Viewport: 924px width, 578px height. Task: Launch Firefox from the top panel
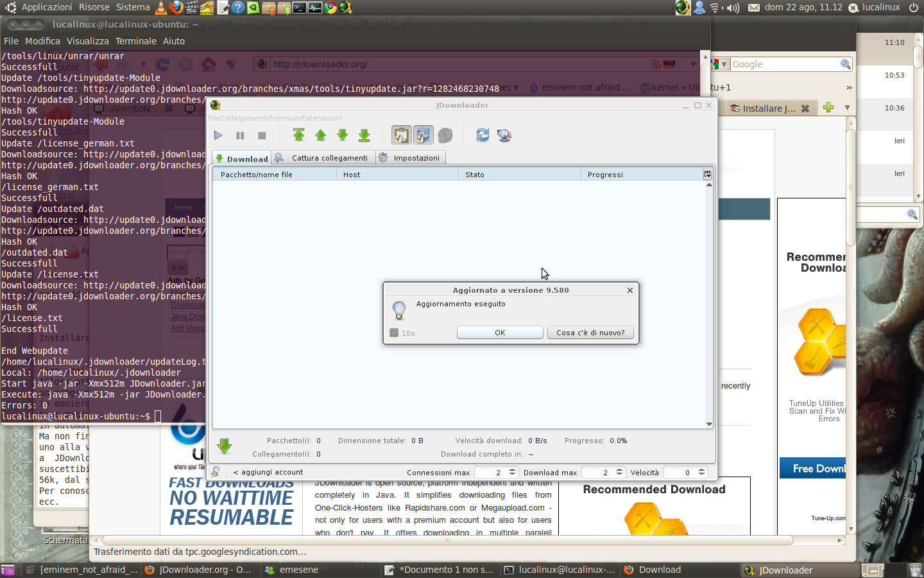coord(176,7)
